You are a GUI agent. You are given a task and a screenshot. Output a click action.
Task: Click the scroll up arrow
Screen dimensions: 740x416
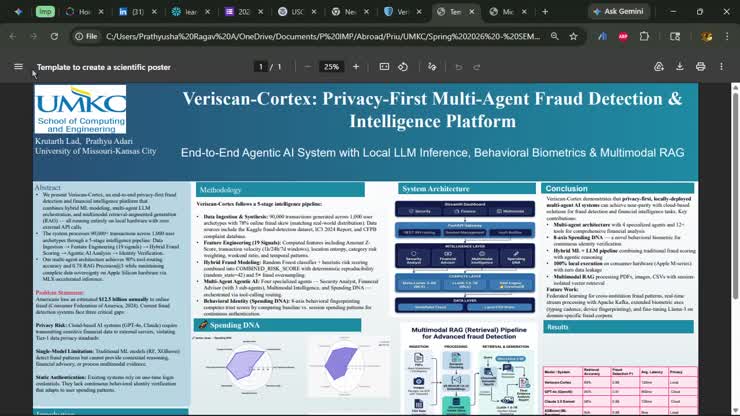tap(735, 88)
